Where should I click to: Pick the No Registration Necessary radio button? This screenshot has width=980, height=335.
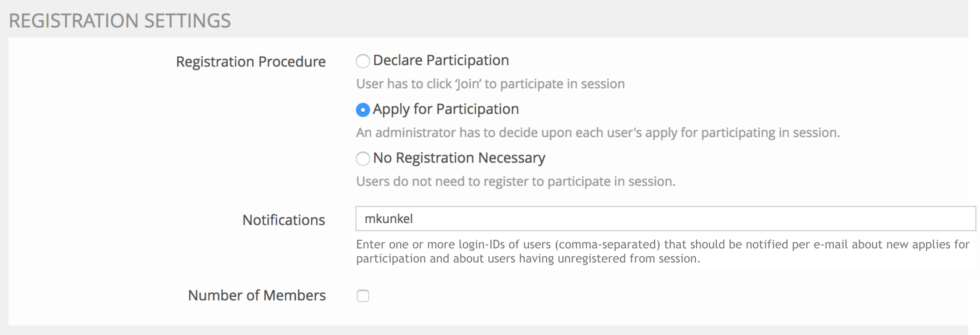pyautogui.click(x=363, y=159)
